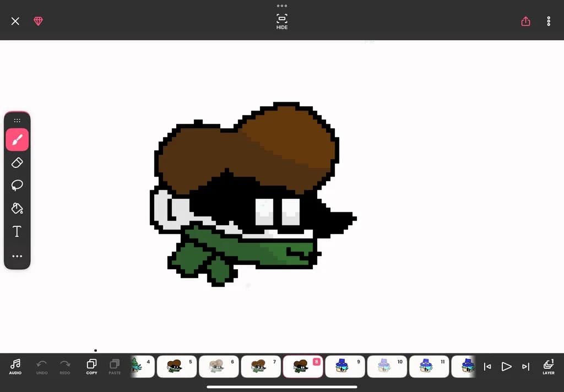Select frame 10 thumbnail

coord(387,367)
